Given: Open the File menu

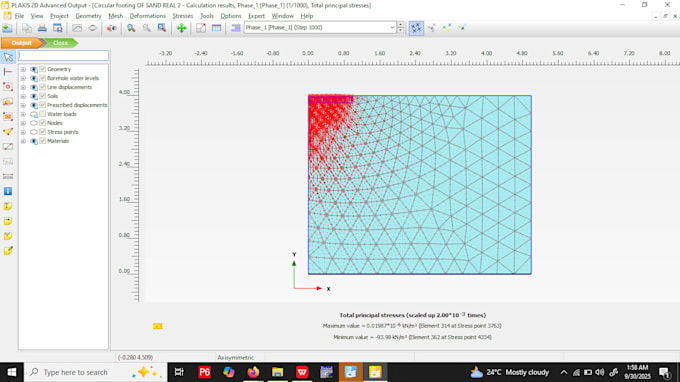Looking at the screenshot, I should click(19, 16).
